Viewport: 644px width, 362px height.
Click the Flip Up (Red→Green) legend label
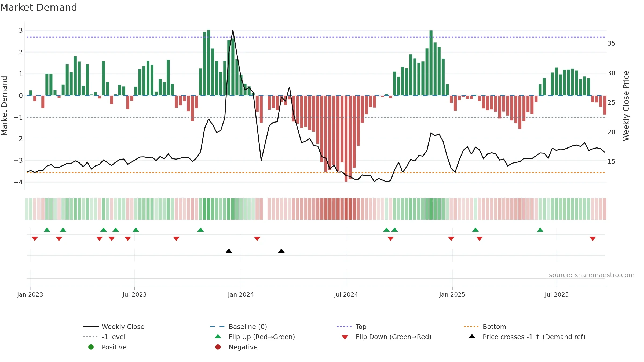click(262, 337)
